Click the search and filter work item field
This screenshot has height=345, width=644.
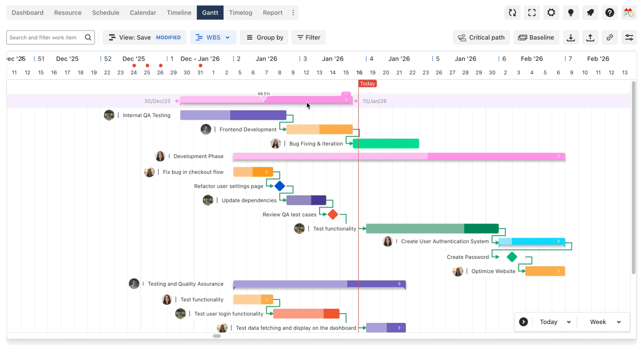pos(46,38)
